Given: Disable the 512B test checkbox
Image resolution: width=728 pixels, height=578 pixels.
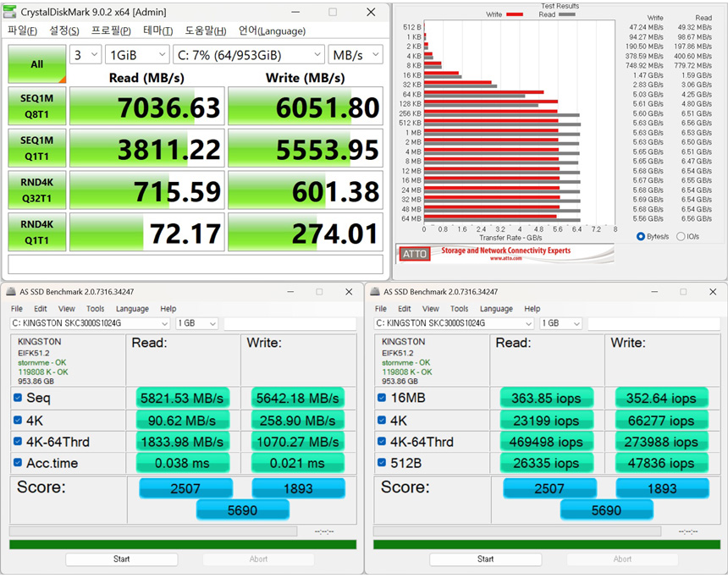Looking at the screenshot, I should tap(382, 463).
